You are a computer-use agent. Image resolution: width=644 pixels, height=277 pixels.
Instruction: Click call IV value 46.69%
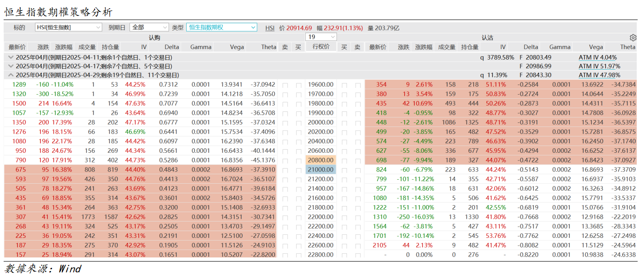[135, 132]
